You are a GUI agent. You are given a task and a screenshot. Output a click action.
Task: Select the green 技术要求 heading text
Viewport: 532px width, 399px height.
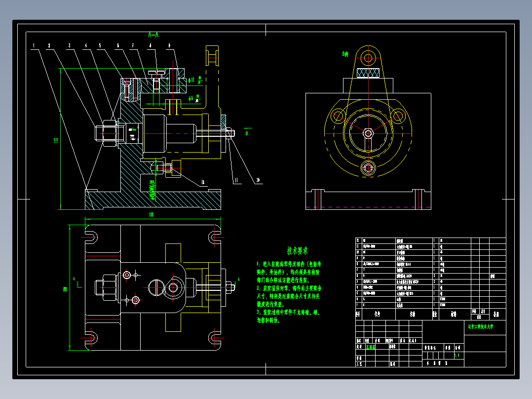(298, 251)
